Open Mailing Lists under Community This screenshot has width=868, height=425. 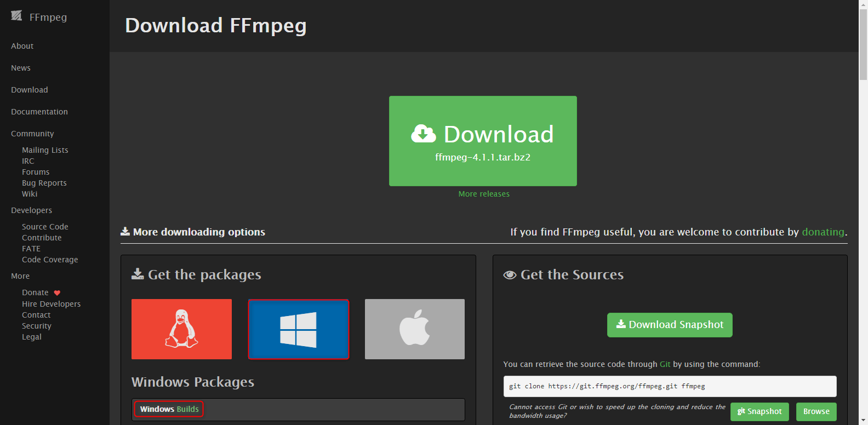coord(45,150)
